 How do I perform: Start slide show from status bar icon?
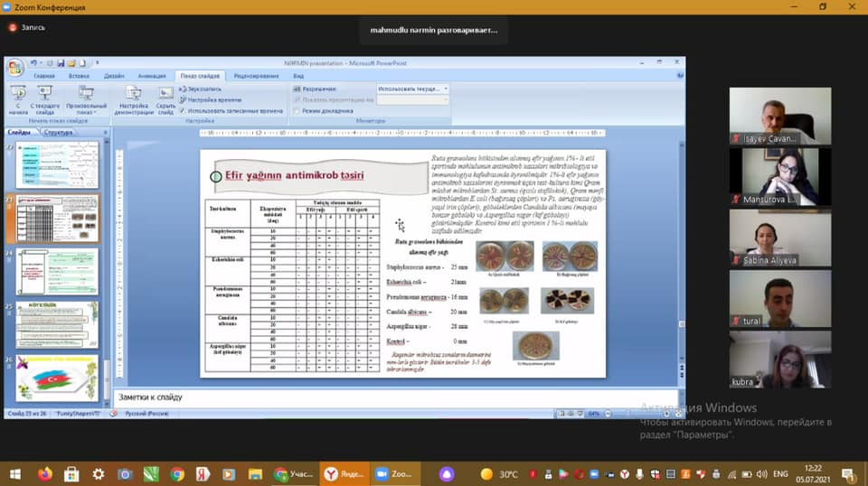click(580, 414)
